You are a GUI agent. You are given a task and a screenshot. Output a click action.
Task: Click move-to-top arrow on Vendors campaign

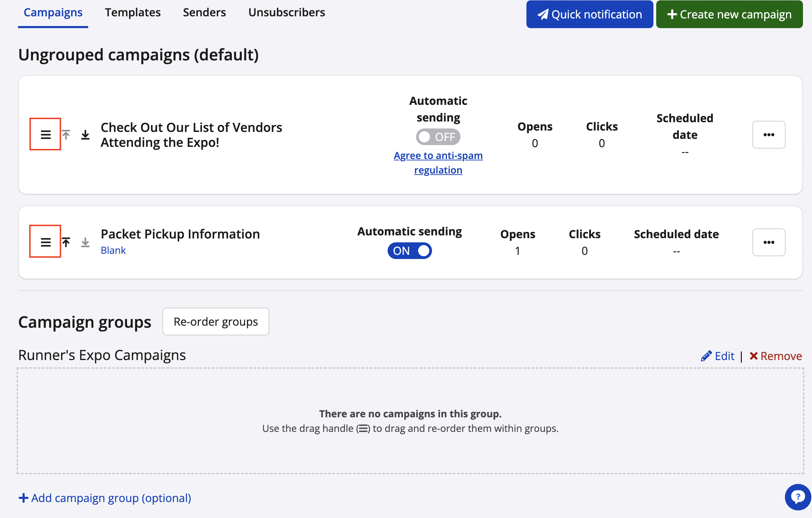[66, 135]
